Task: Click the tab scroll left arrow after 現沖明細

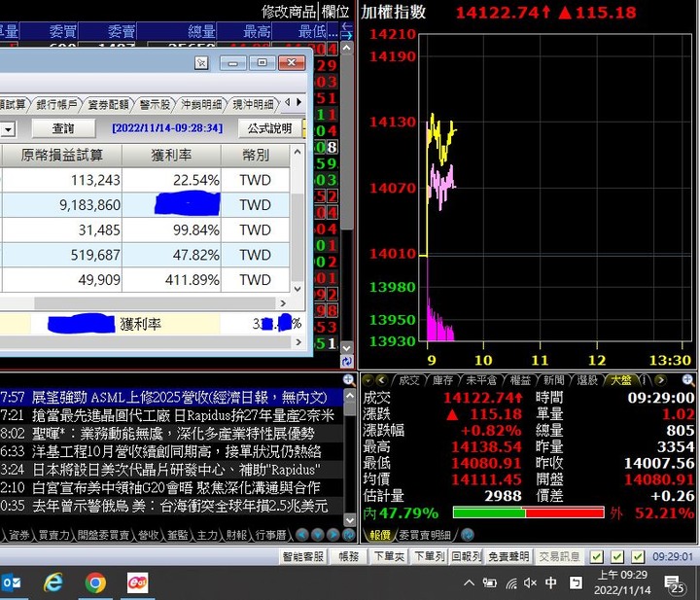Action: point(288,103)
